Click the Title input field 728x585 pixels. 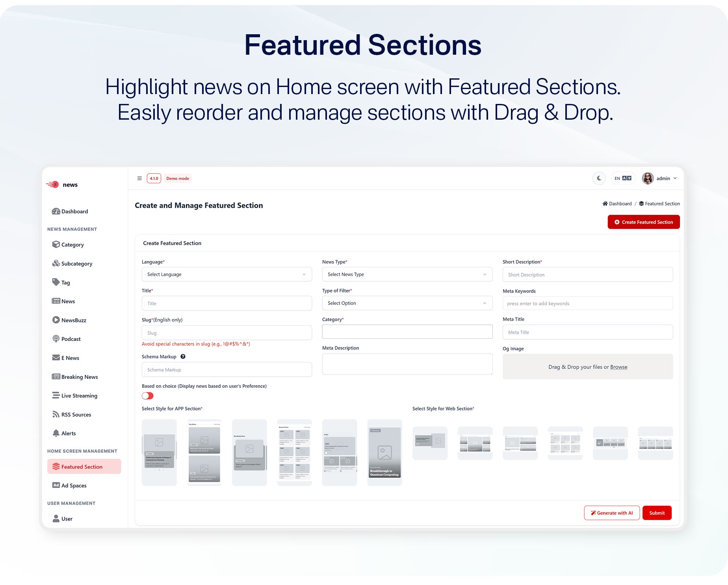227,304
